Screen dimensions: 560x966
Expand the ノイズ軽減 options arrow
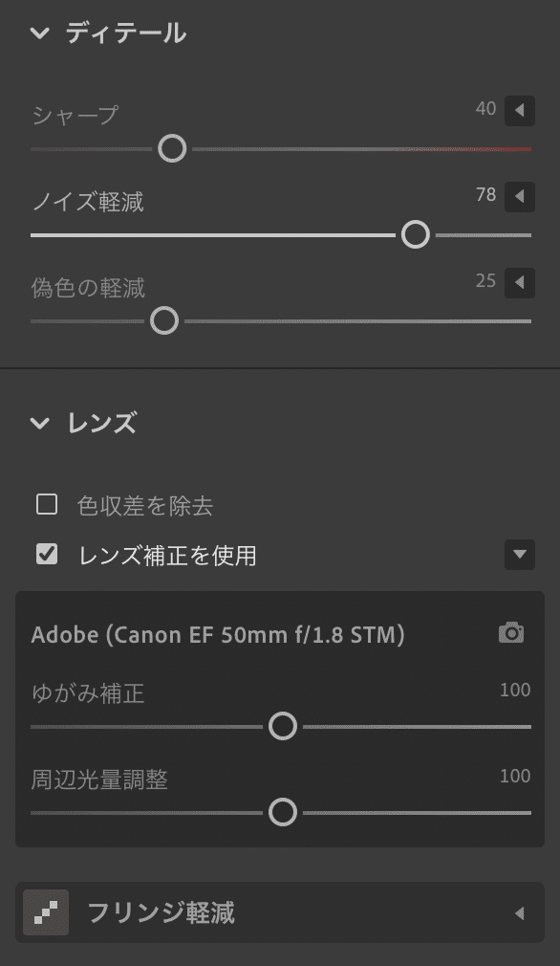522,196
